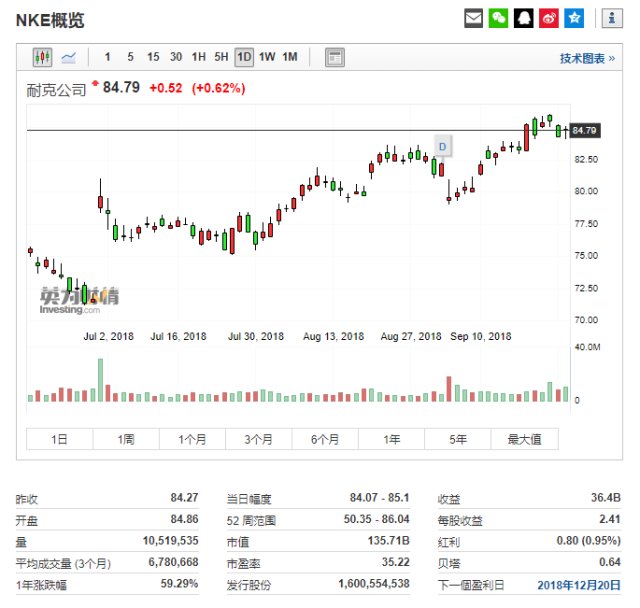The width and height of the screenshot is (640, 608).
Task: Choose the 5年 time range tab
Action: point(458,439)
